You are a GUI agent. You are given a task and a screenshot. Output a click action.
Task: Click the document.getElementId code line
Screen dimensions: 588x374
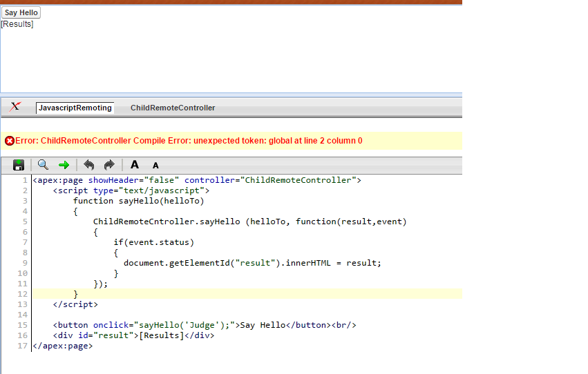[252, 263]
